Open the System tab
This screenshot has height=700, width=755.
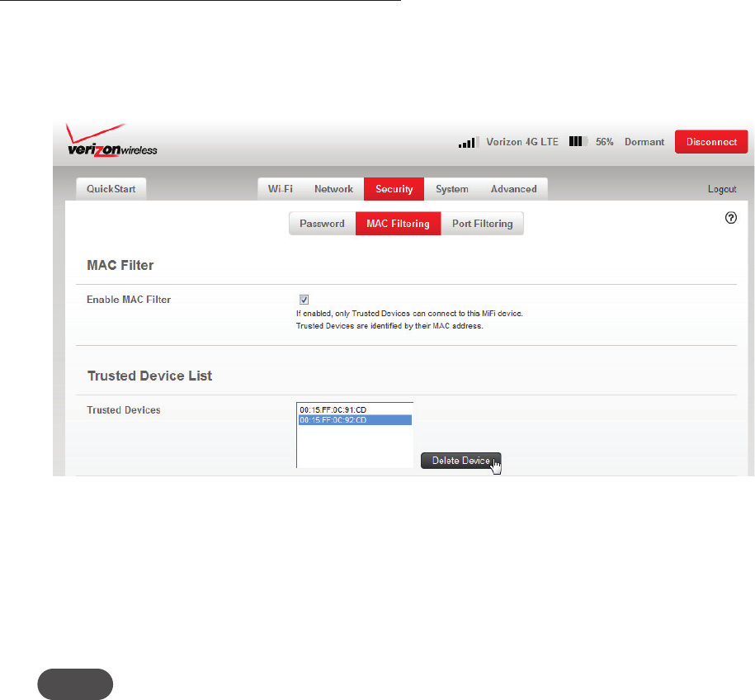[x=451, y=189]
